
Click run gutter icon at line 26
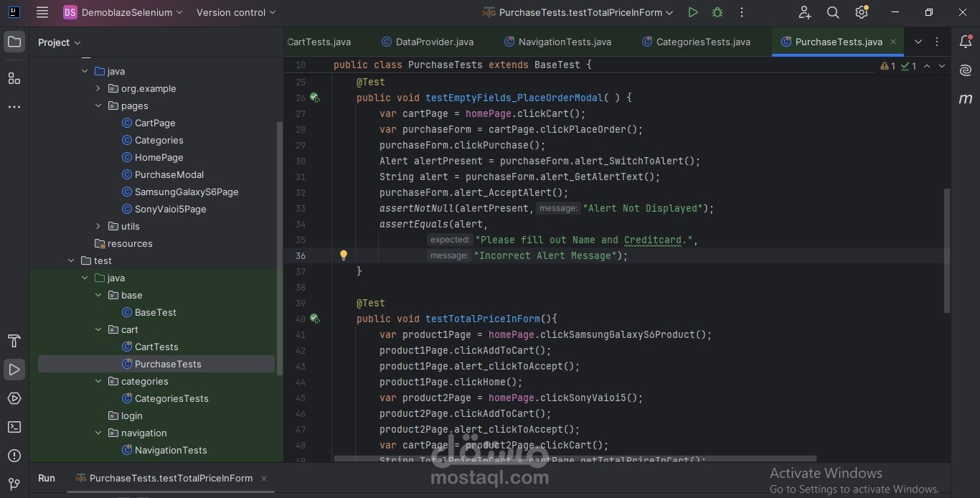tap(315, 98)
